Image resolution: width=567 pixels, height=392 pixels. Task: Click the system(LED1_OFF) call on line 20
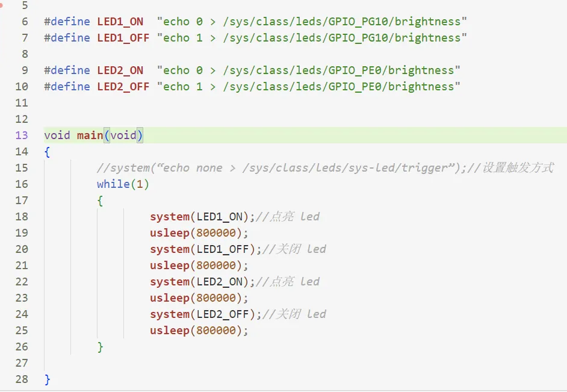205,249
